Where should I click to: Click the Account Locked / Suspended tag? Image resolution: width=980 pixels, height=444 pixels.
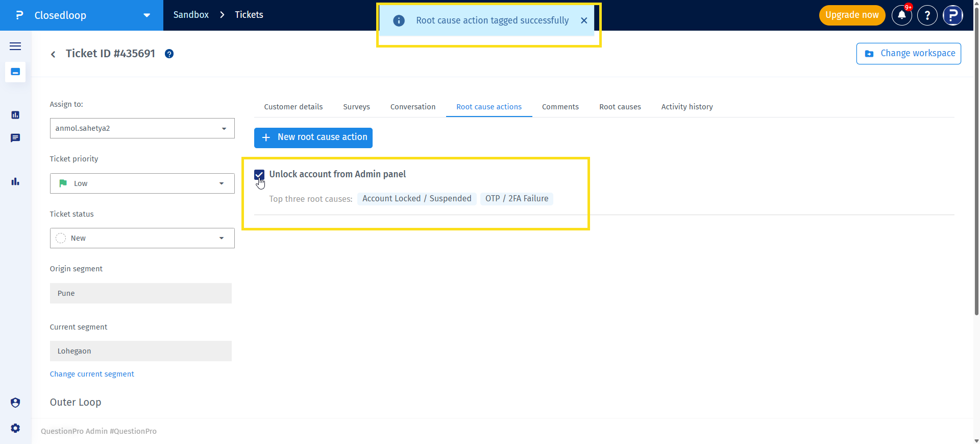coord(417,199)
